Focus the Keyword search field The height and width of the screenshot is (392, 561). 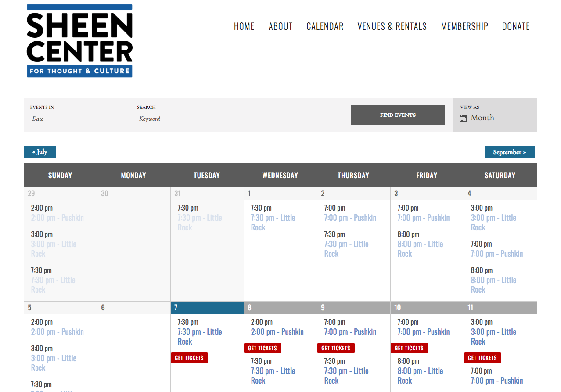pyautogui.click(x=201, y=119)
